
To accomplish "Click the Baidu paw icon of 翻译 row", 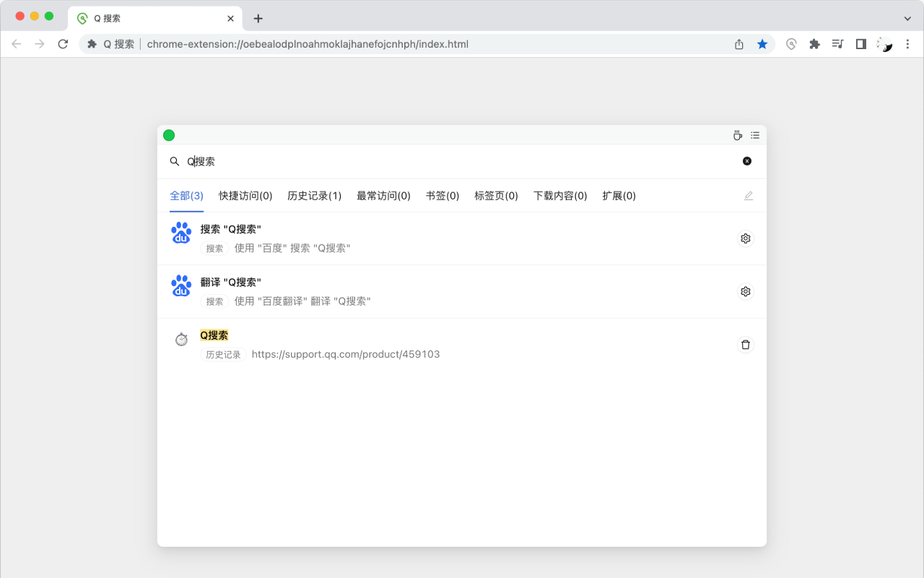I will (x=181, y=285).
